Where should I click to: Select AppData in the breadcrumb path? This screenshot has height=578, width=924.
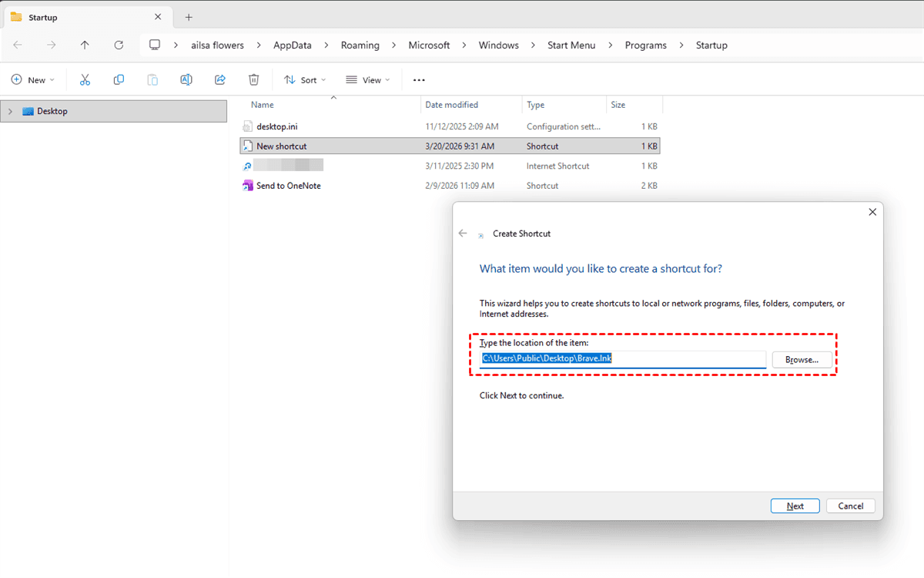pos(293,45)
